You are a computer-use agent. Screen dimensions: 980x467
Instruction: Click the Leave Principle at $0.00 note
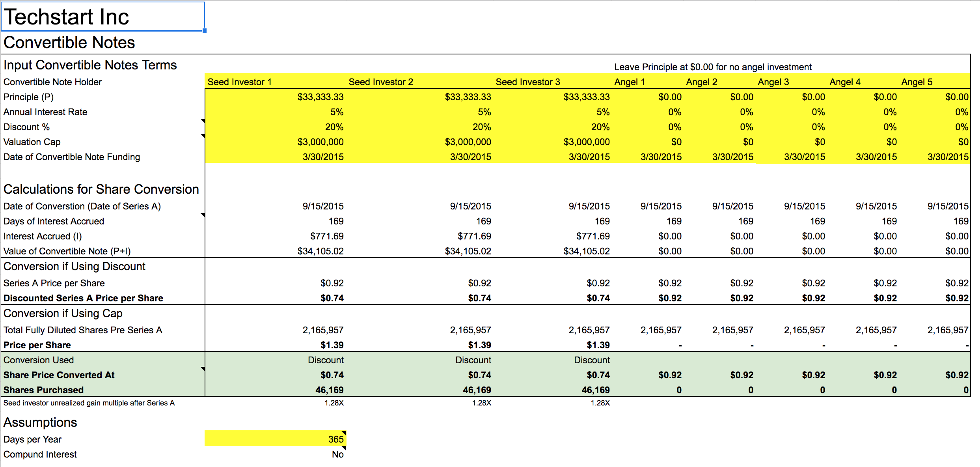[x=713, y=67]
